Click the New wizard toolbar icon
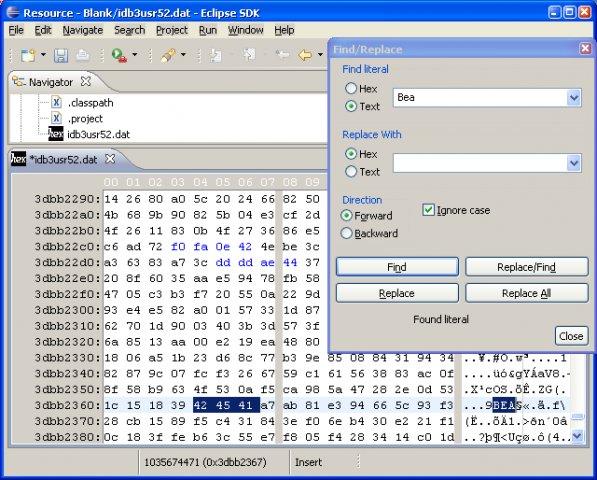 click(x=28, y=56)
